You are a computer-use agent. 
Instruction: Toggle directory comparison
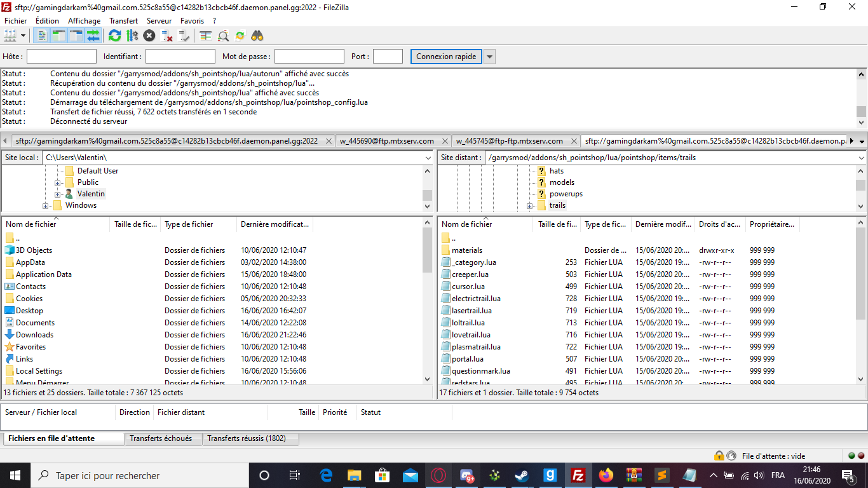pyautogui.click(x=223, y=36)
